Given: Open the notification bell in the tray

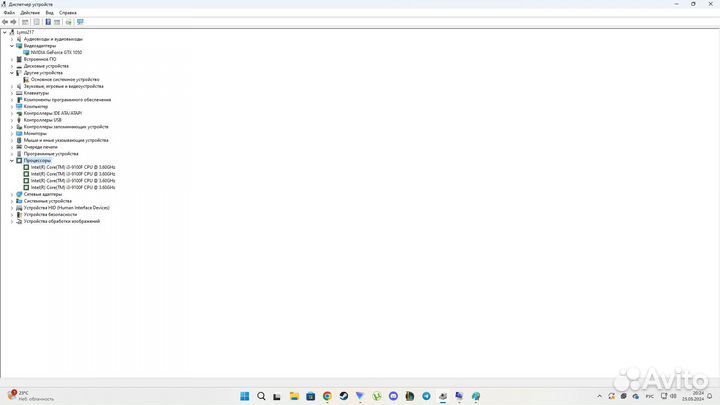Looking at the screenshot, I should pyautogui.click(x=710, y=396).
